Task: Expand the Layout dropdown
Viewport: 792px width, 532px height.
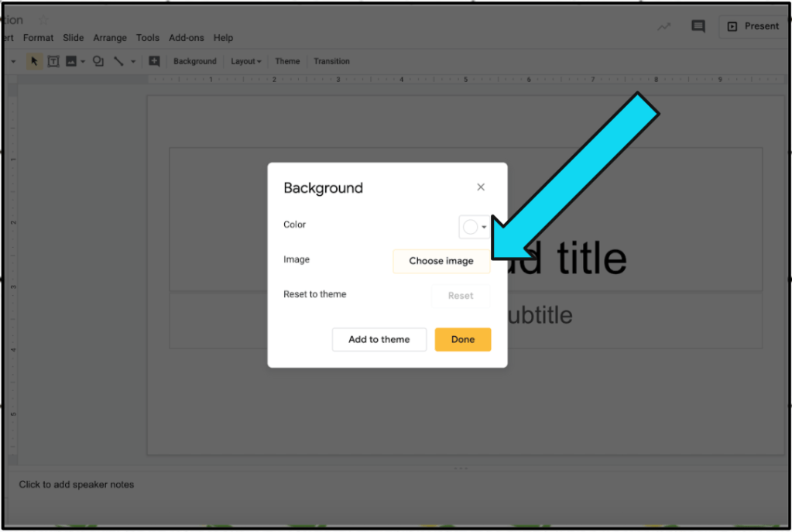Action: point(245,61)
